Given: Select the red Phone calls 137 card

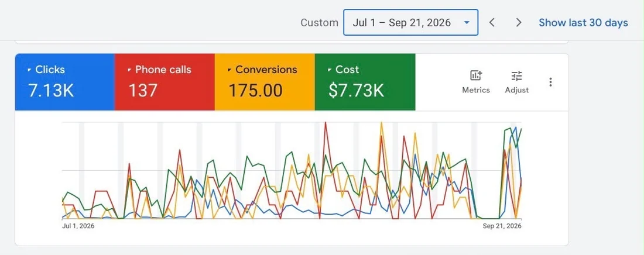Looking at the screenshot, I should pos(165,82).
